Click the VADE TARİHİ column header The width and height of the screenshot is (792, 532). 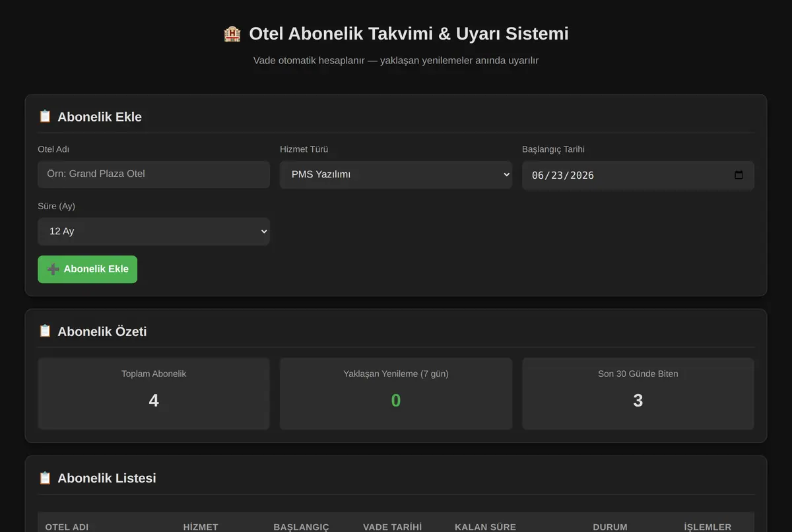(392, 527)
